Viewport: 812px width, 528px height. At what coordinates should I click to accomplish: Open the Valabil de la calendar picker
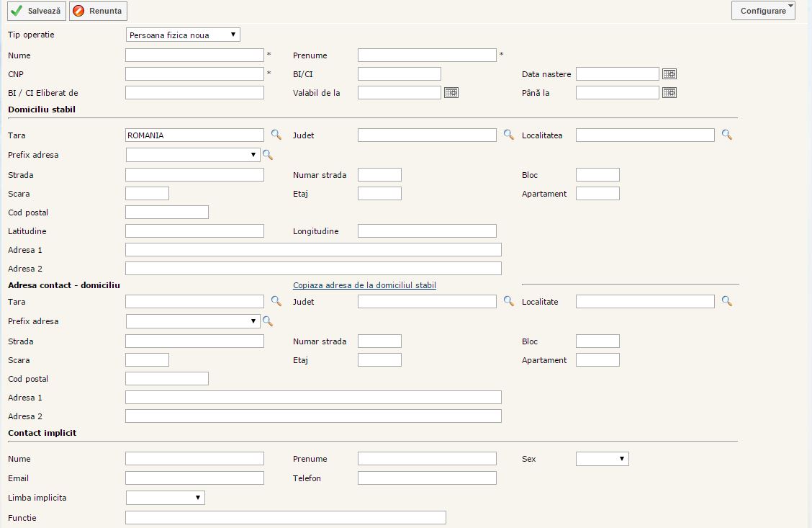click(451, 92)
